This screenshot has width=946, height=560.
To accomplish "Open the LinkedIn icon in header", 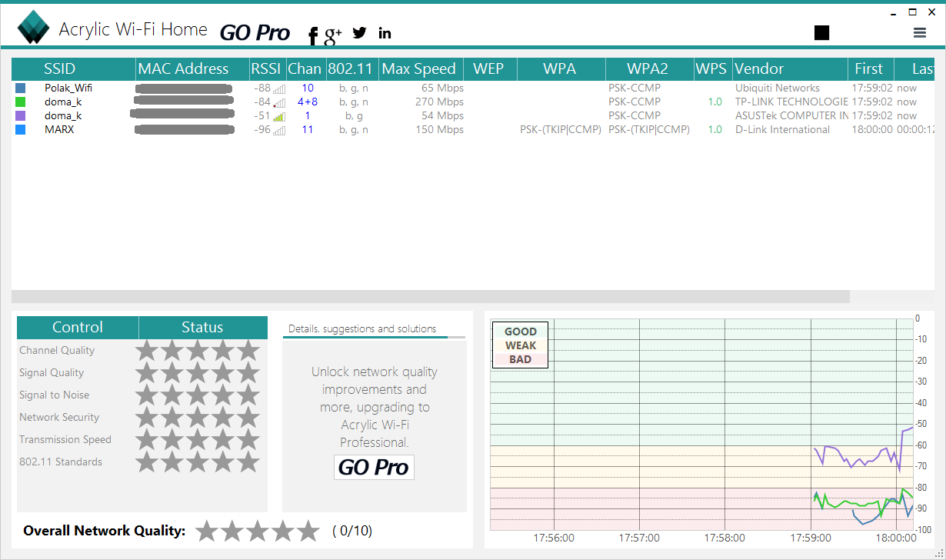I will tap(385, 32).
